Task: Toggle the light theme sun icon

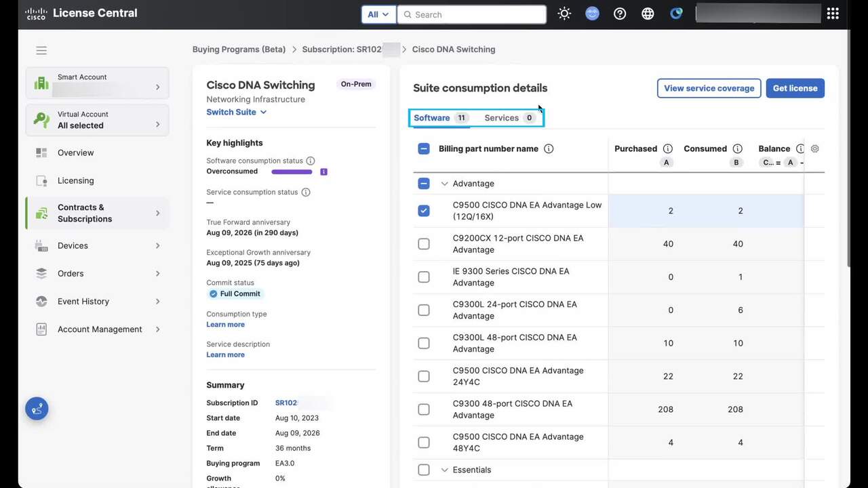Action: tap(564, 14)
